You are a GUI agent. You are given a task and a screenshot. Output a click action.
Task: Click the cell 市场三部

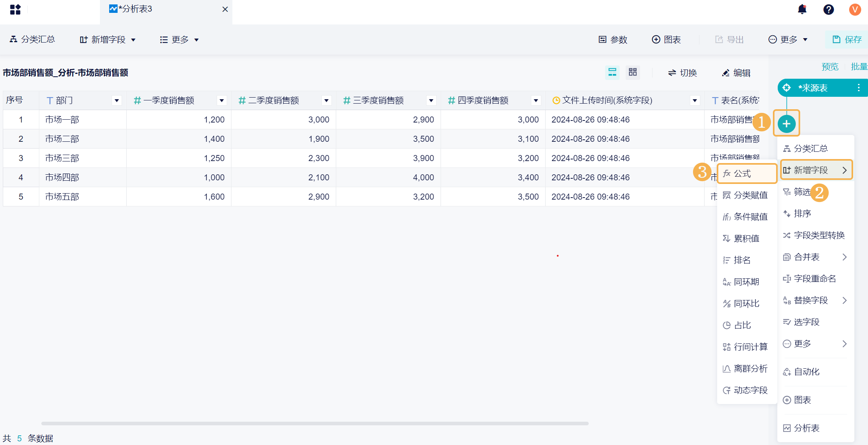83,158
